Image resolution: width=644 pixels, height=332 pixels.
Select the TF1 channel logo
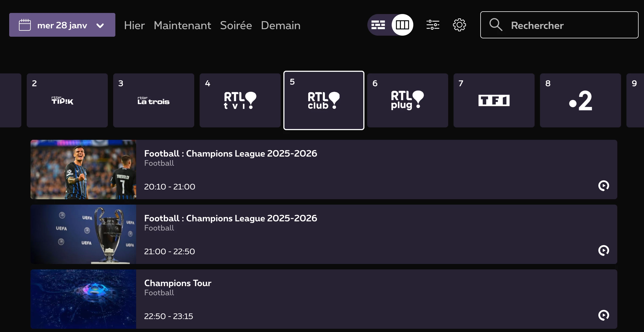494,100
